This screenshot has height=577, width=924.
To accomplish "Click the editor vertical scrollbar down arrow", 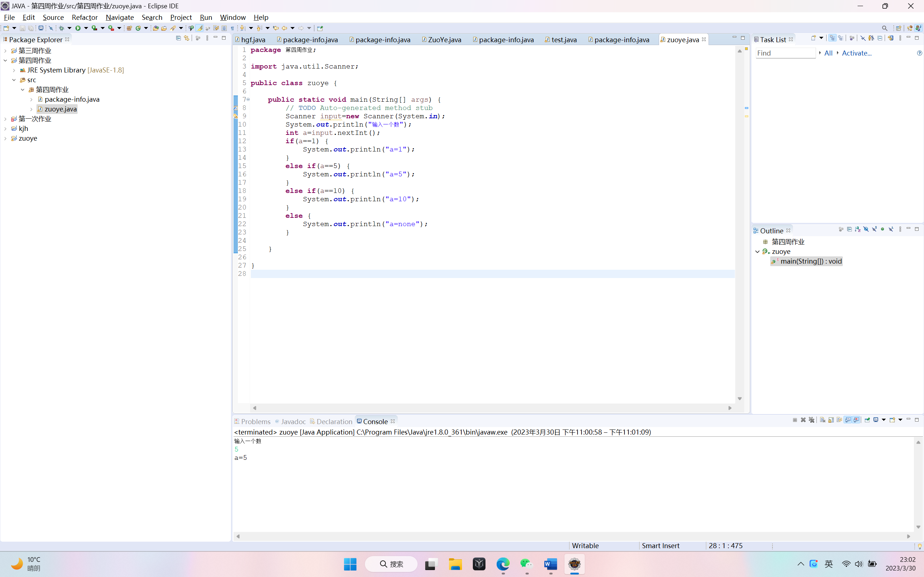I will 740,398.
